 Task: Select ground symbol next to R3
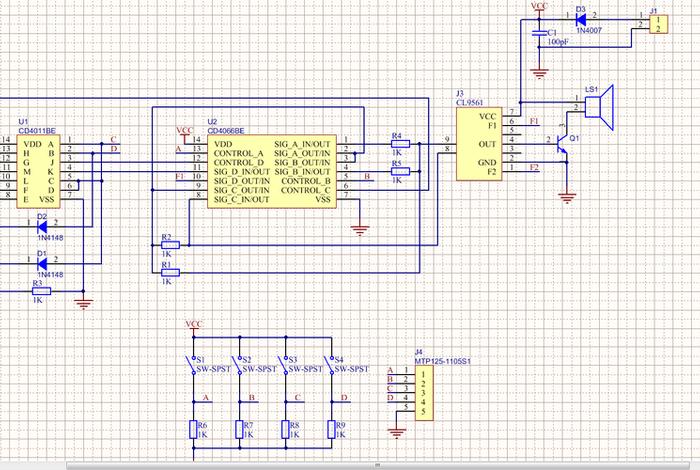coord(83,304)
